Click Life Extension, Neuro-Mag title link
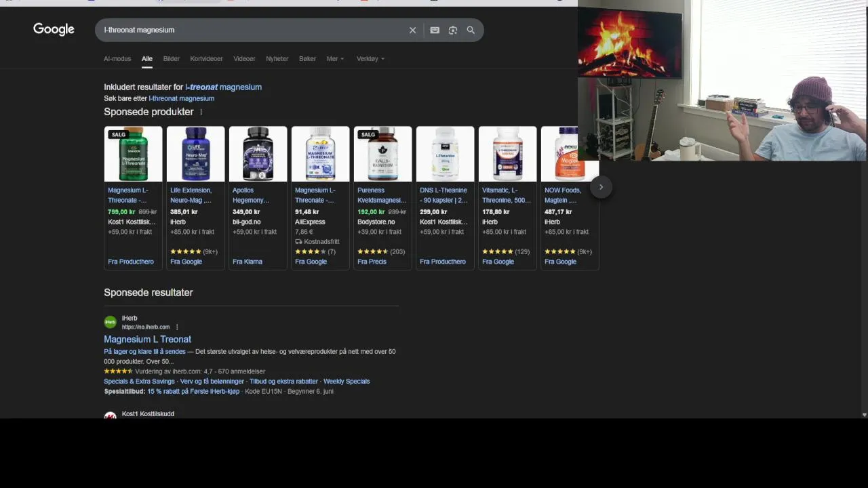Viewport: 868px width, 488px height. (191, 195)
